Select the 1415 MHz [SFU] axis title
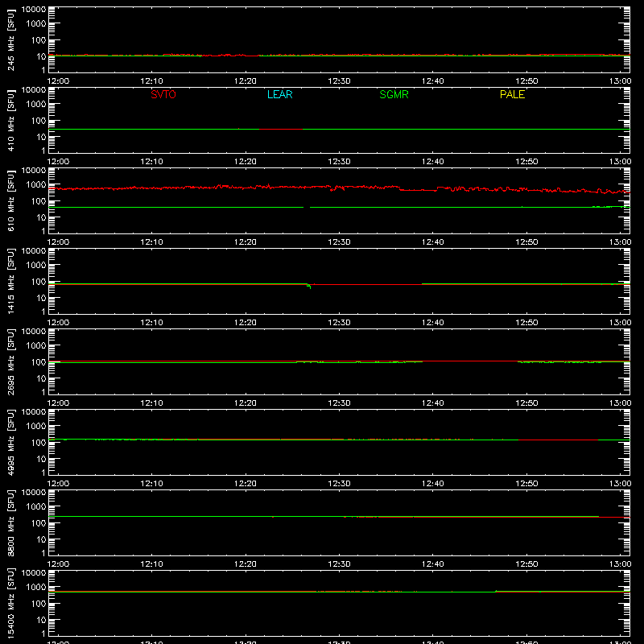The height and width of the screenshot is (644, 644). pyautogui.click(x=10, y=281)
